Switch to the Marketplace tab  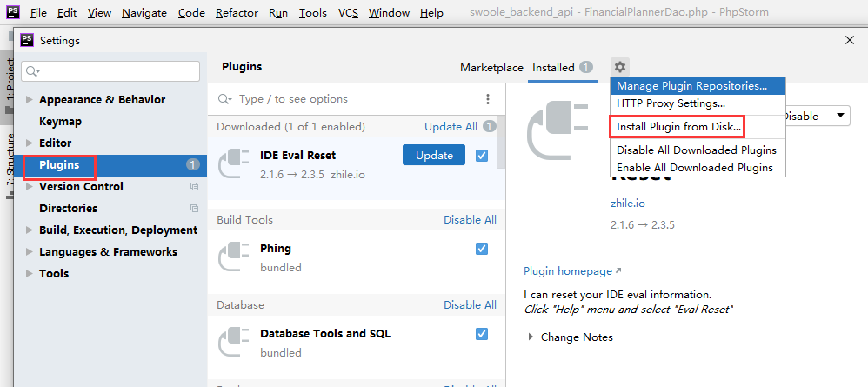pyautogui.click(x=491, y=68)
